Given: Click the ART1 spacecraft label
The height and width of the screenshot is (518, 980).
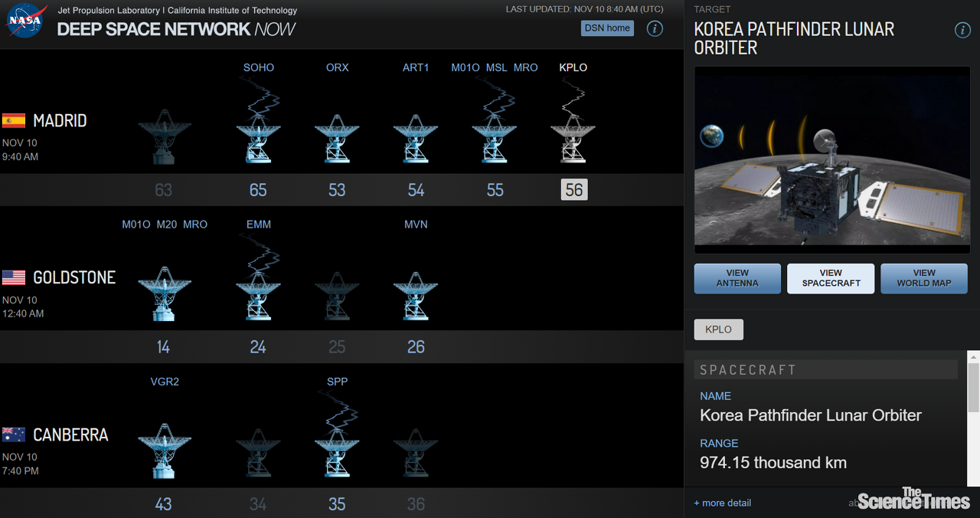Looking at the screenshot, I should pos(416,67).
